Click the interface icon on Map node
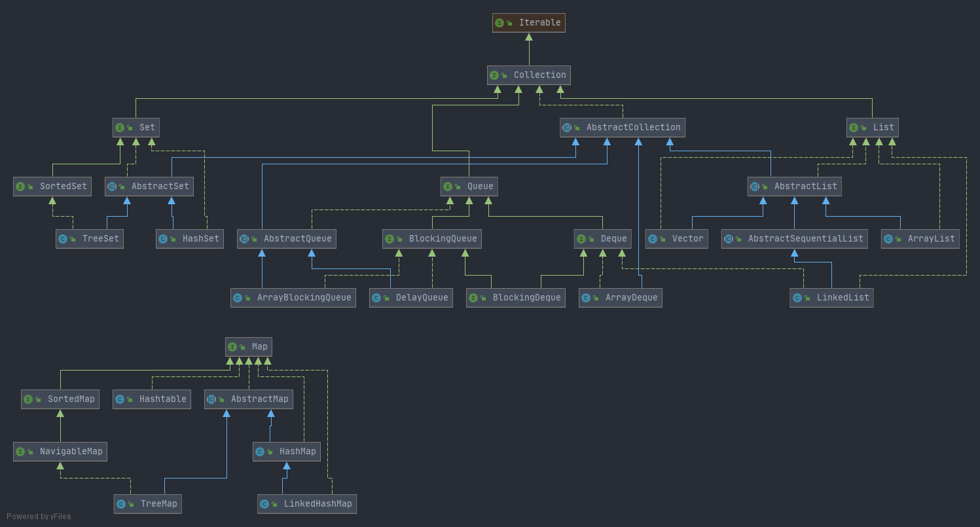This screenshot has height=527, width=980. tap(232, 347)
